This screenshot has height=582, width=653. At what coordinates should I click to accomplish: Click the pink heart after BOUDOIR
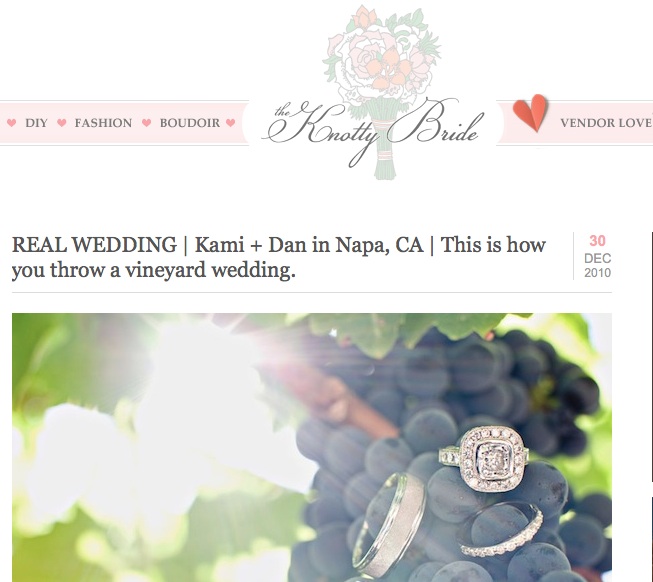(x=231, y=123)
